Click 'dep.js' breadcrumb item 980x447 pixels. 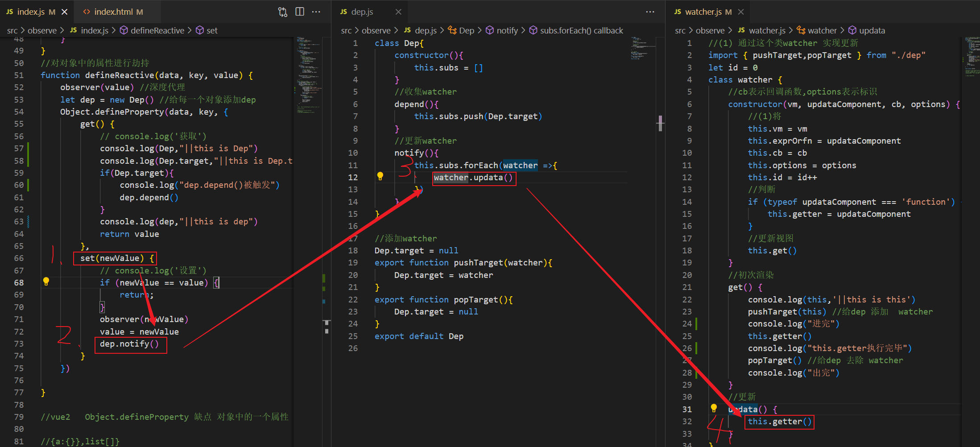point(426,31)
